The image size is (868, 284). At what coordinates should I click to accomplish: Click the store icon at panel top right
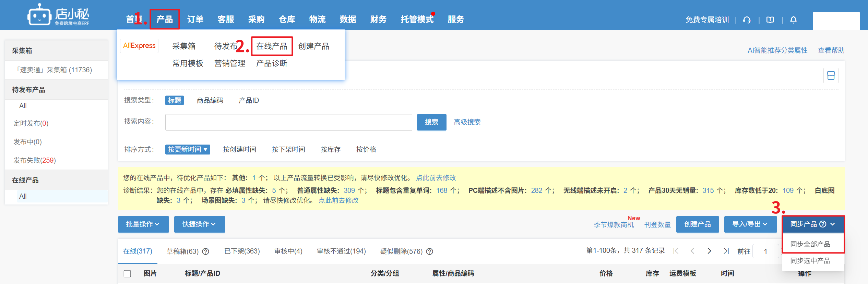click(831, 76)
